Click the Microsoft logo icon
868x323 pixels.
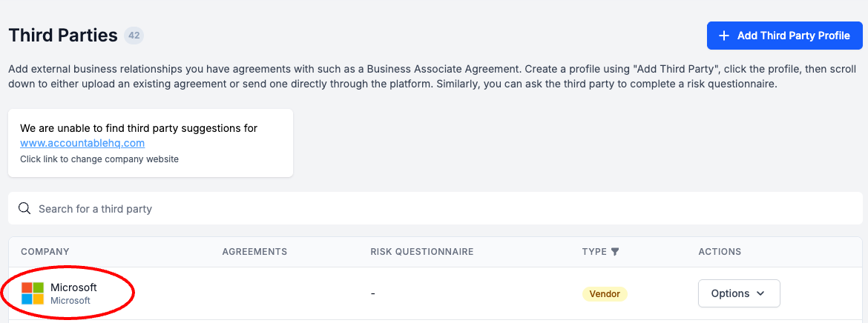coord(33,293)
